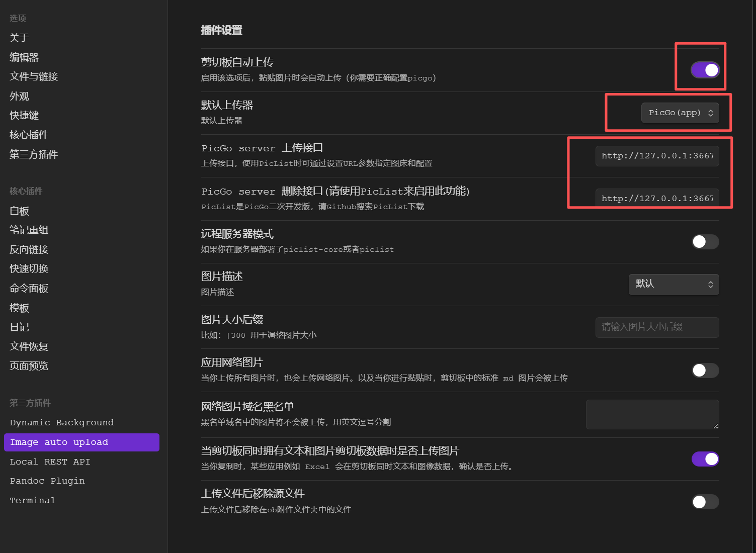Click the 图片大小后缀 input field
The image size is (756, 553).
point(657,327)
